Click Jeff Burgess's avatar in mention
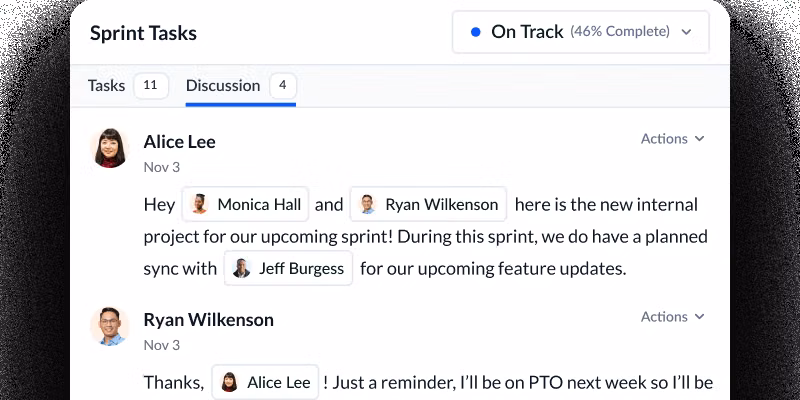The width and height of the screenshot is (800, 400). click(x=242, y=268)
